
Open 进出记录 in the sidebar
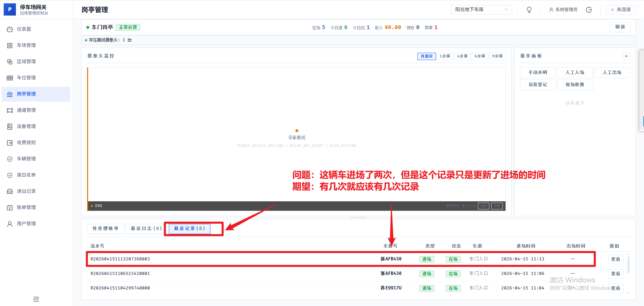(26, 191)
